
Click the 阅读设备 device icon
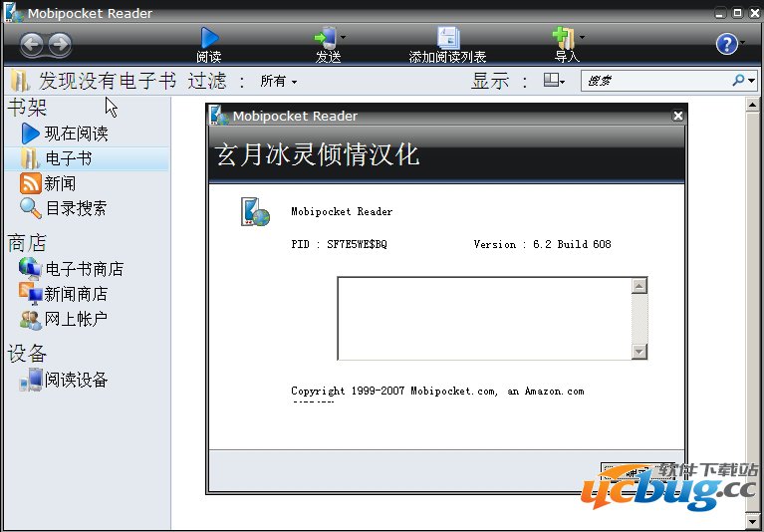point(31,380)
